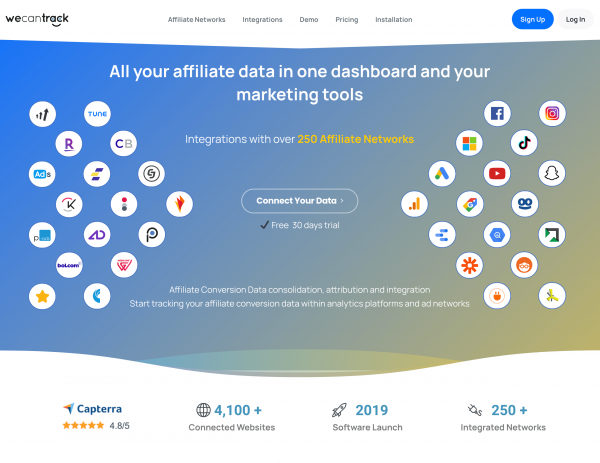Click the orange plug icon
The image size is (600, 463).
point(497,296)
